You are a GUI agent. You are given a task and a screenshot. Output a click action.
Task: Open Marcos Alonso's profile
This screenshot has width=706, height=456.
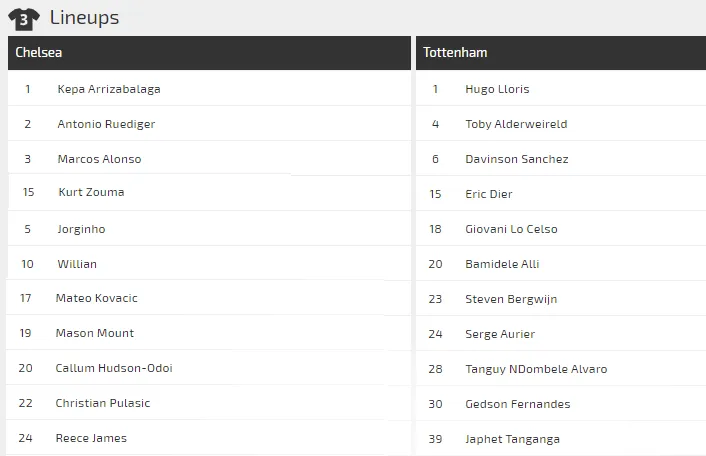coord(99,159)
